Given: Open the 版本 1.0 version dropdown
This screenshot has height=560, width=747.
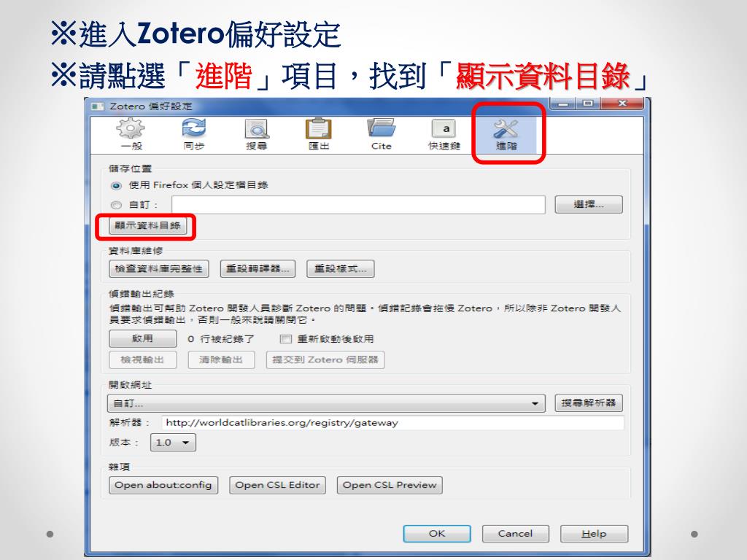Looking at the screenshot, I should 173,443.
